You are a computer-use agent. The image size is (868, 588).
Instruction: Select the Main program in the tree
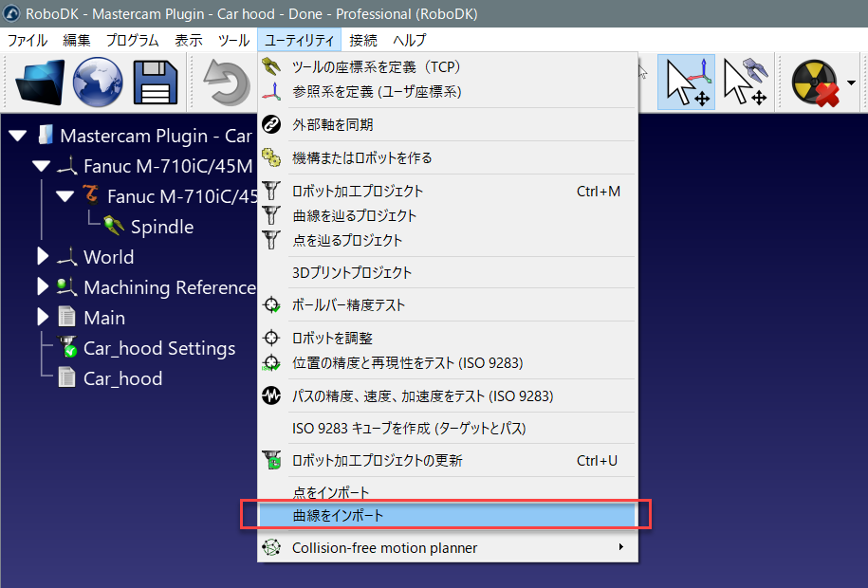(104, 318)
